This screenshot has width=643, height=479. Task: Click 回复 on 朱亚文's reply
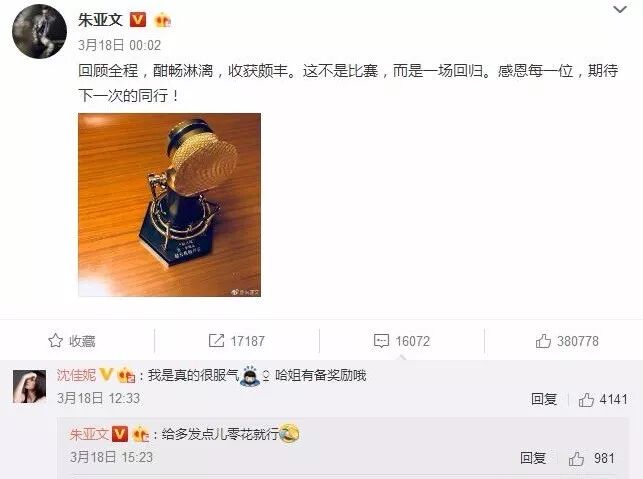coord(533,458)
